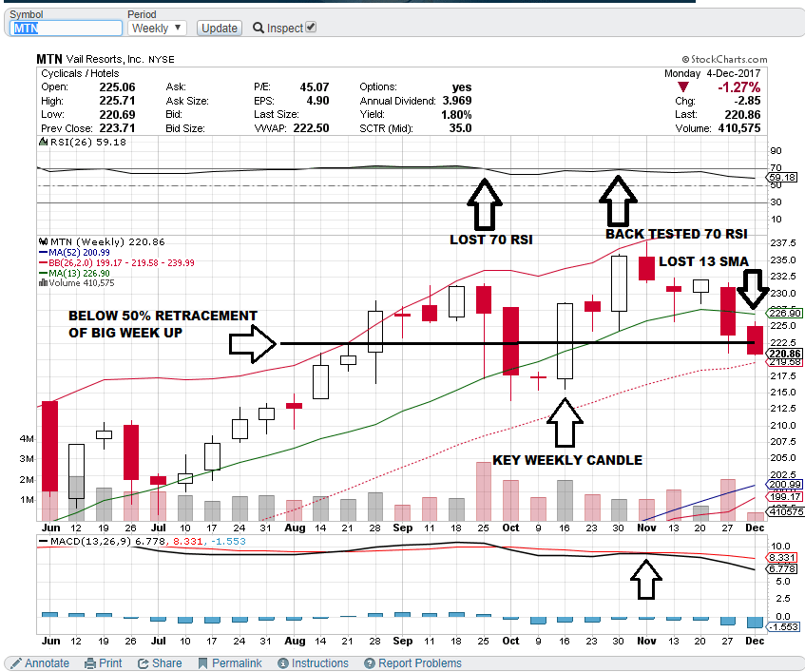
Task: Click the Yield value 1.80%
Action: click(x=456, y=114)
